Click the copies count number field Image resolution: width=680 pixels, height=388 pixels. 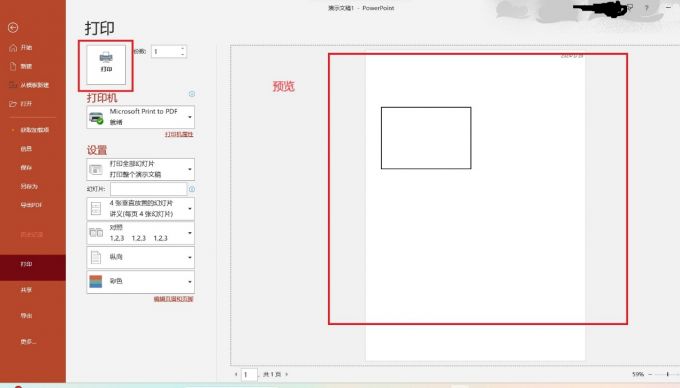click(165, 52)
